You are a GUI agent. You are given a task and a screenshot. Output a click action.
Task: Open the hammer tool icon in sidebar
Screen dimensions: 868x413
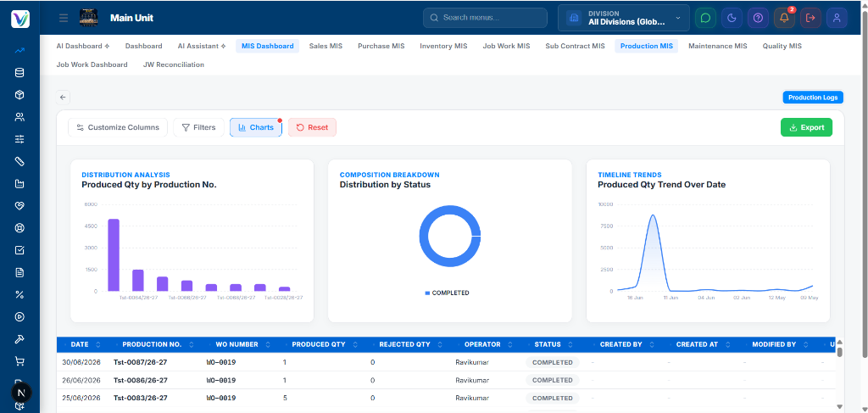coord(20,339)
